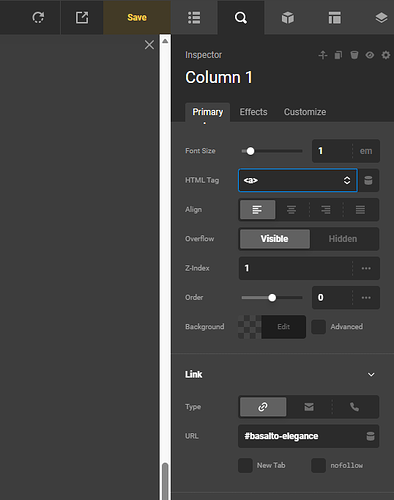Image resolution: width=394 pixels, height=500 pixels.
Task: Open Inspector settings gear icon
Action: [x=386, y=55]
